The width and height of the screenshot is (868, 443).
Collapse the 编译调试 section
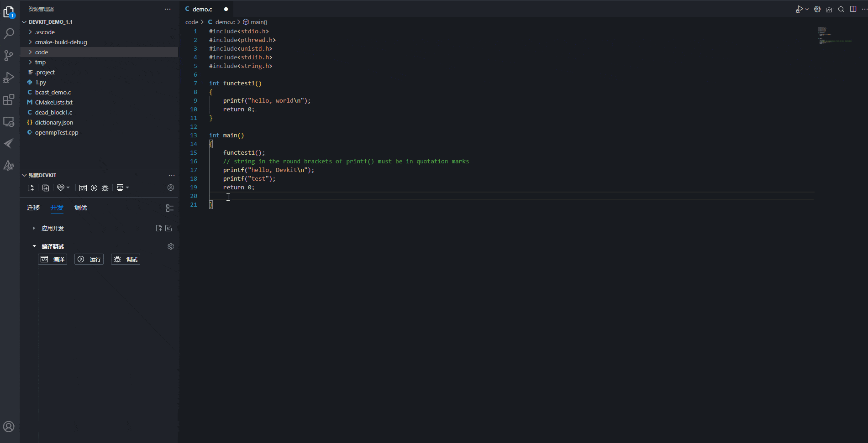[34, 246]
